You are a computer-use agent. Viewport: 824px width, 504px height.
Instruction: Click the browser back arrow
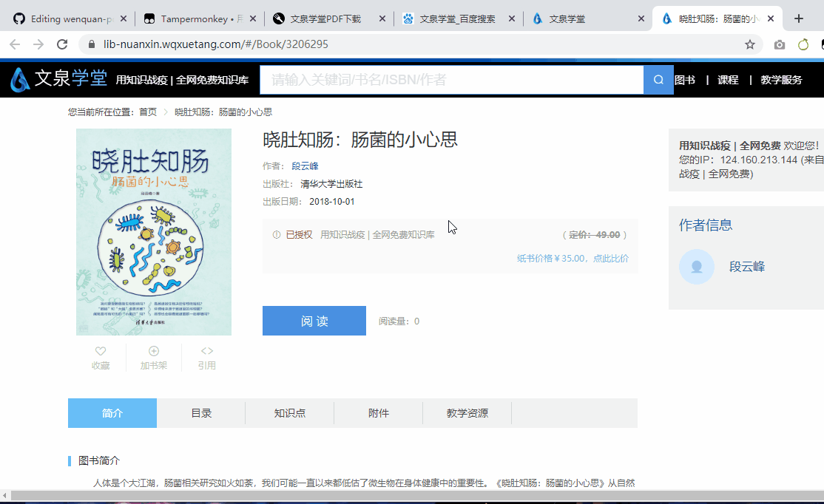pyautogui.click(x=15, y=44)
